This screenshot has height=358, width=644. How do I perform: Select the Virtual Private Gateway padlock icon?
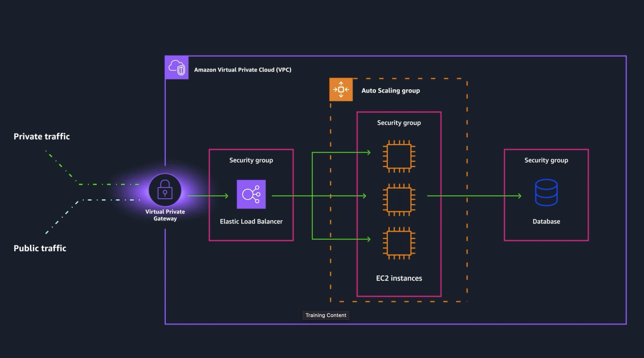pos(165,190)
